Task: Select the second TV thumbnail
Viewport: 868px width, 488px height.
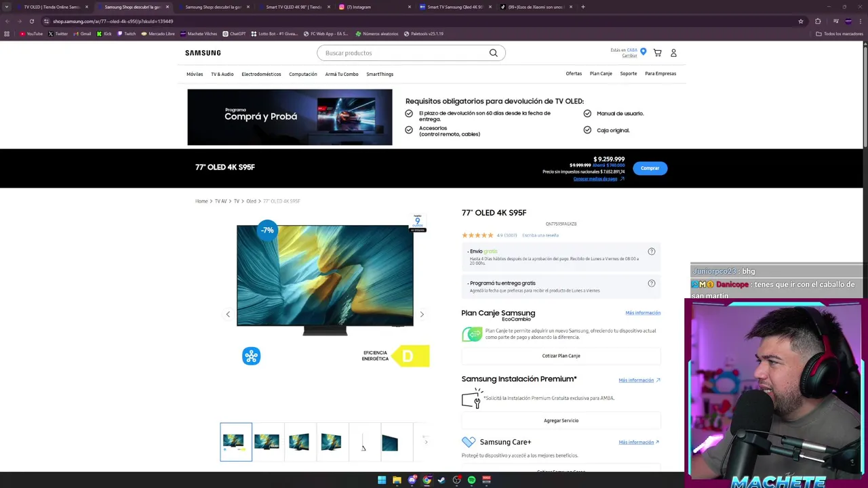Action: [x=267, y=442]
